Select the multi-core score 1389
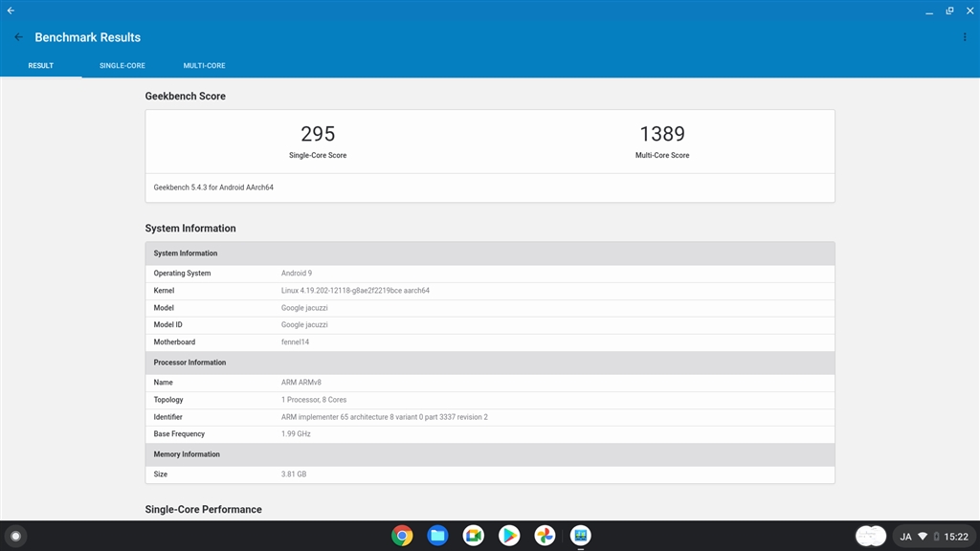980x551 pixels. [662, 134]
